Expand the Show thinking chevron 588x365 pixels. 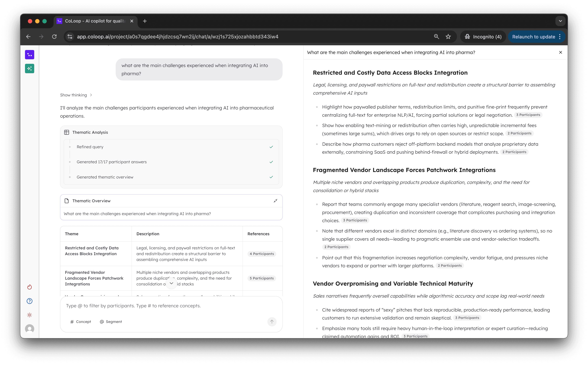click(91, 95)
